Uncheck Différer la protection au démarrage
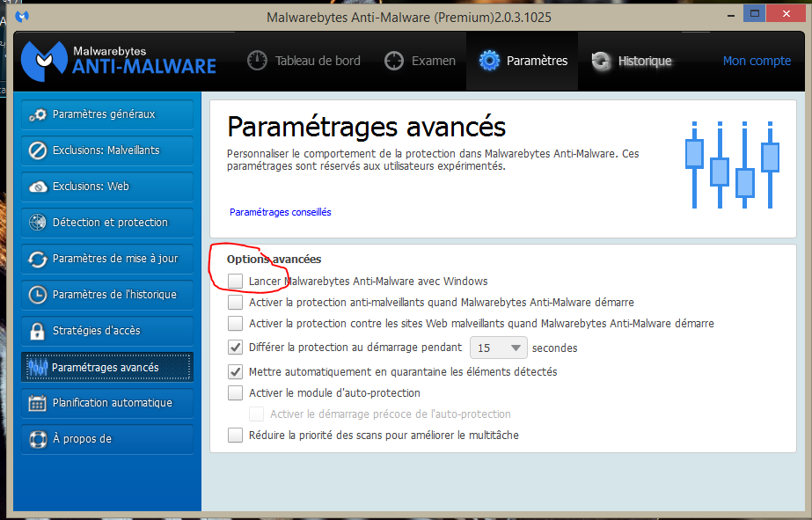 [235, 348]
